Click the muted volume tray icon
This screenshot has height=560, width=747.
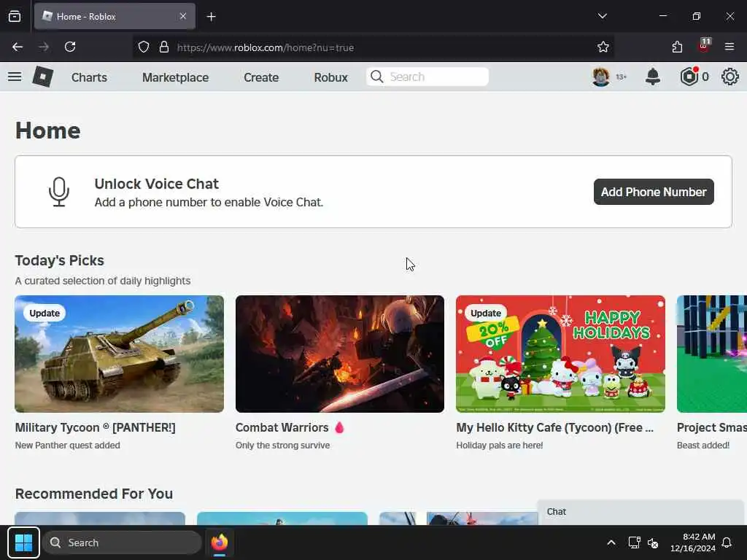pos(653,542)
